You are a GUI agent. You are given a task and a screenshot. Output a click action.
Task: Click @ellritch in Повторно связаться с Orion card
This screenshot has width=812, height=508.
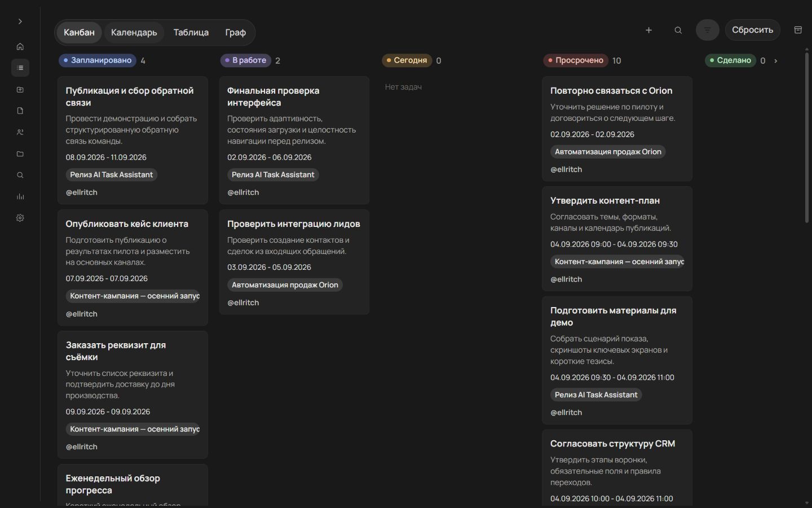[x=566, y=169]
